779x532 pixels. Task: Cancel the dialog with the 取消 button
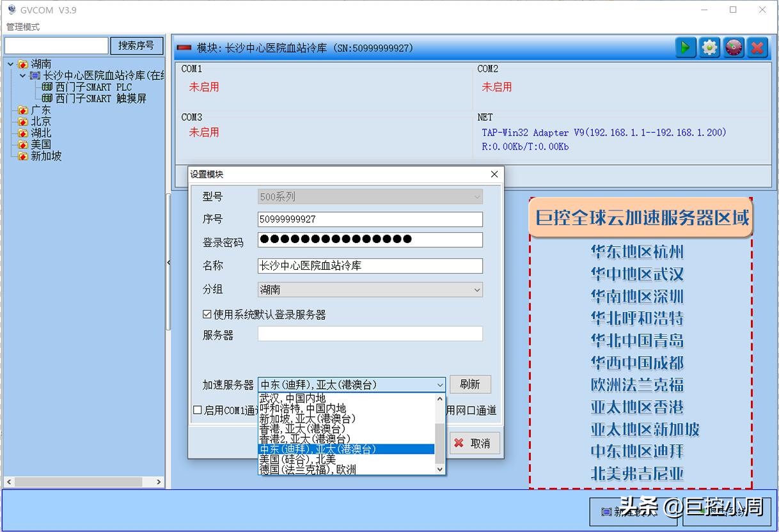click(475, 442)
